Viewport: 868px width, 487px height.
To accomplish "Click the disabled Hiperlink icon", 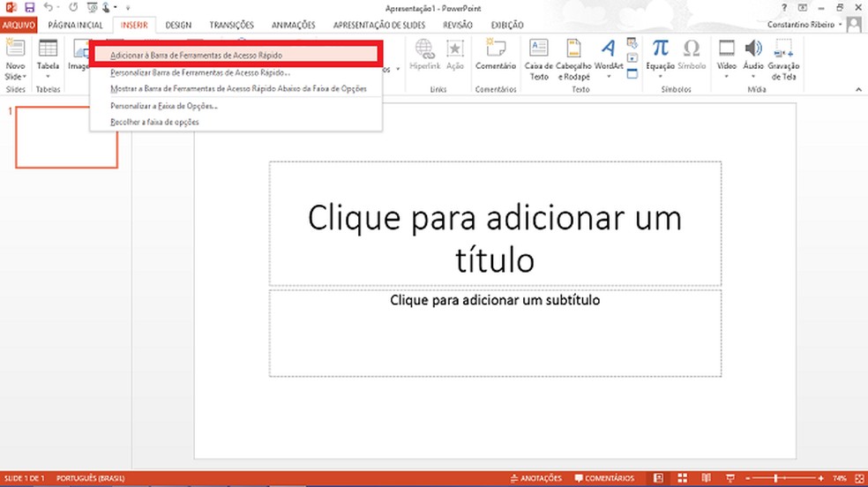I will point(424,56).
